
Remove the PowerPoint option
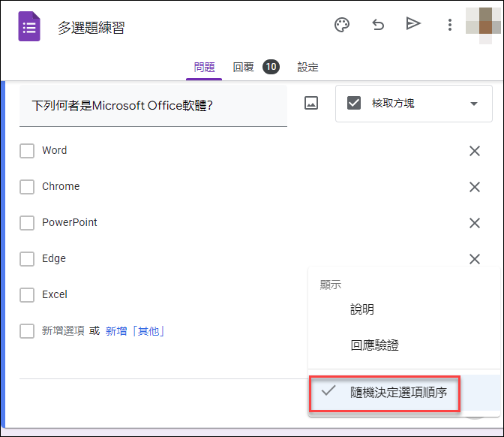pos(475,223)
